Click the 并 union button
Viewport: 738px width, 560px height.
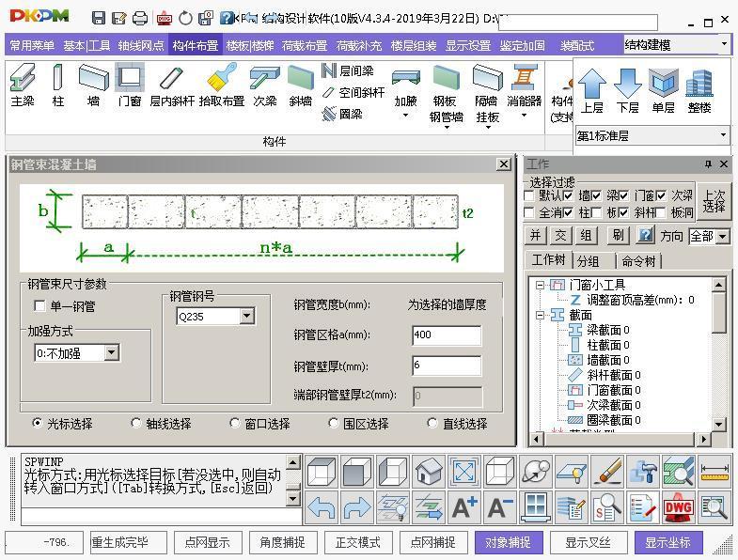pos(536,235)
